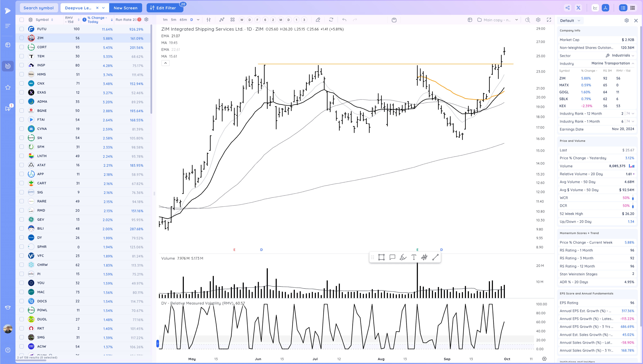Toggle the data panel network icon
Image resolution: width=643 pixels, height=364 pixels.
[x=606, y=8]
